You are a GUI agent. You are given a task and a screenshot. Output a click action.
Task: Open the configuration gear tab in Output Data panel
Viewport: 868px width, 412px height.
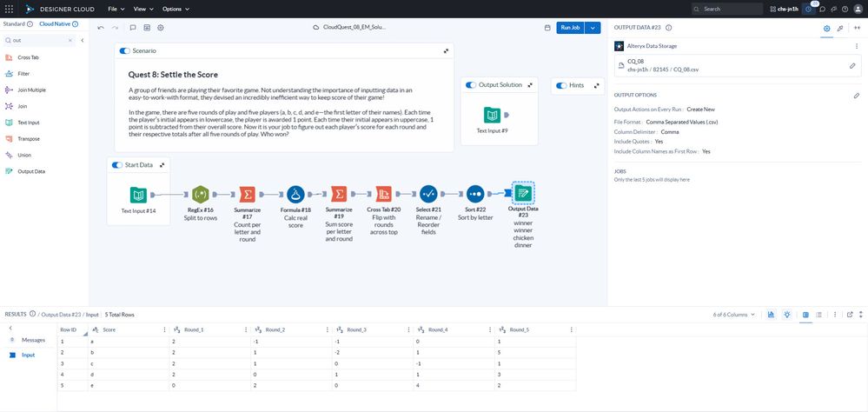tap(826, 28)
